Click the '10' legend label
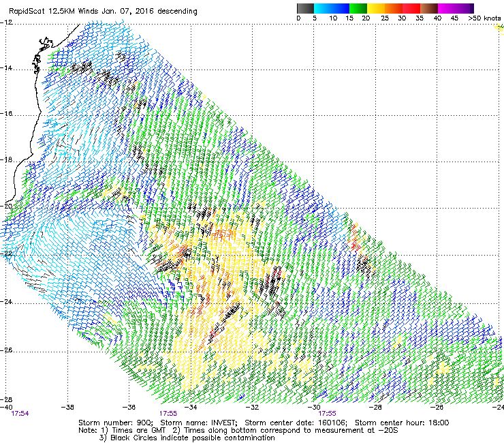Image resolution: width=504 pixels, height=443 pixels. 333,18
